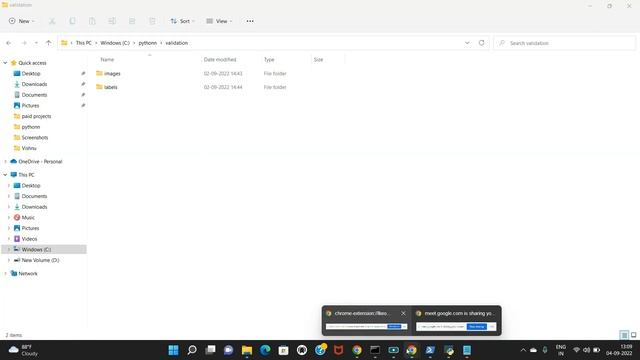640x360 pixels.
Task: Go back with the Back arrow
Action: click(x=9, y=43)
